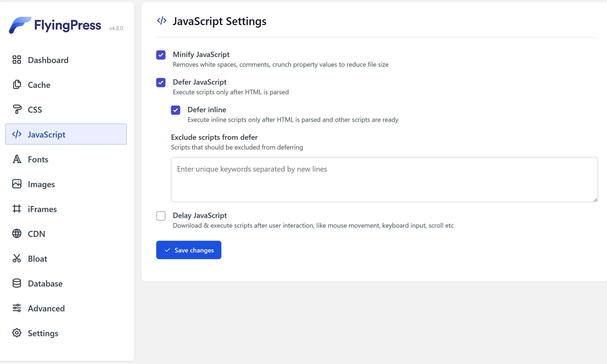Screen dimensions: 607x364
Task: Toggle the Minify JavaScript checkbox
Action: coord(161,54)
